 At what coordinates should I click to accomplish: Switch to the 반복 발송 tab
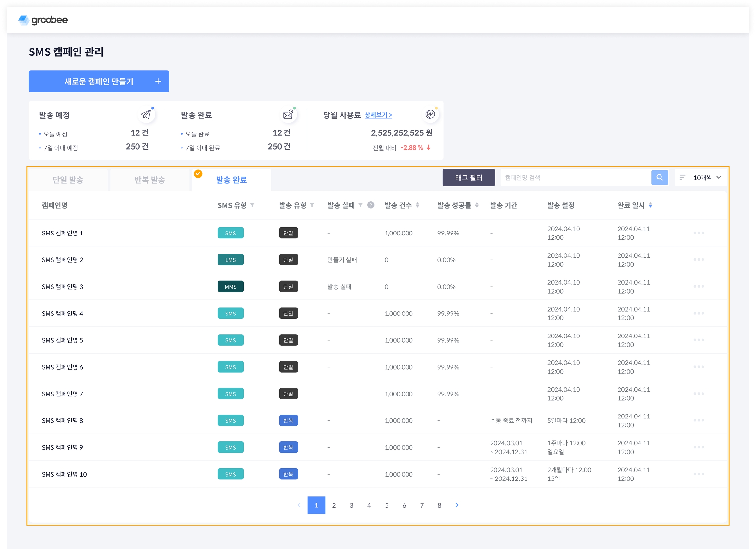pos(150,180)
